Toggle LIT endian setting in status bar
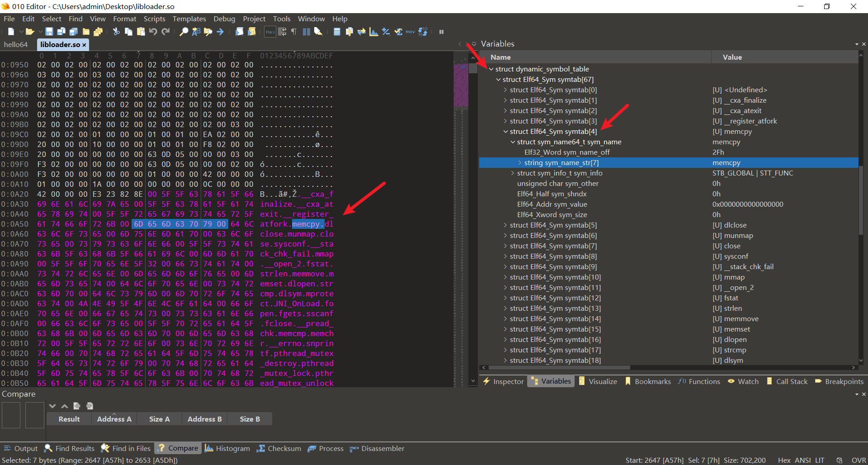Screen dimensions: 868x465 coord(820,460)
